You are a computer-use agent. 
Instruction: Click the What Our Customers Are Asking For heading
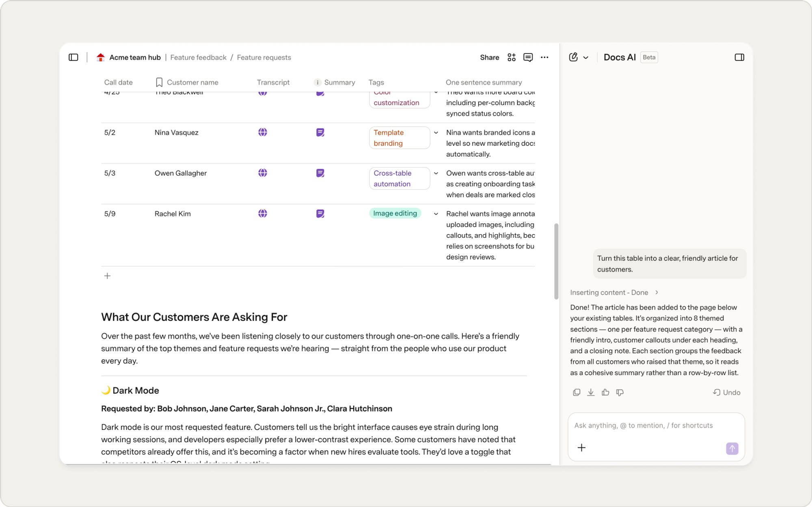194,317
